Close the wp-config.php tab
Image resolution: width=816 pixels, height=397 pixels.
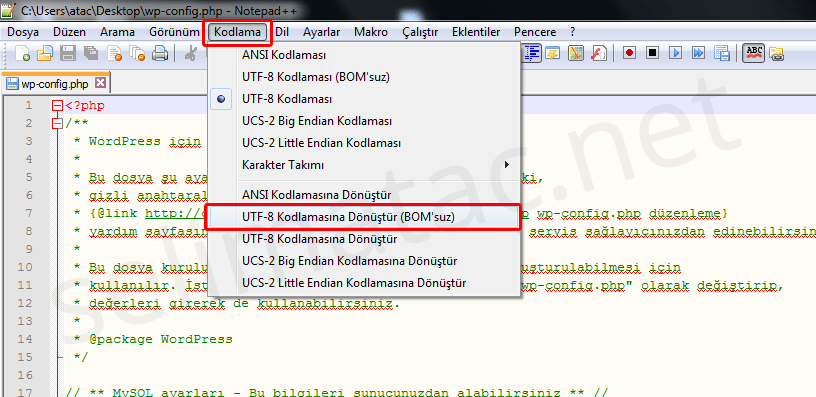click(100, 83)
